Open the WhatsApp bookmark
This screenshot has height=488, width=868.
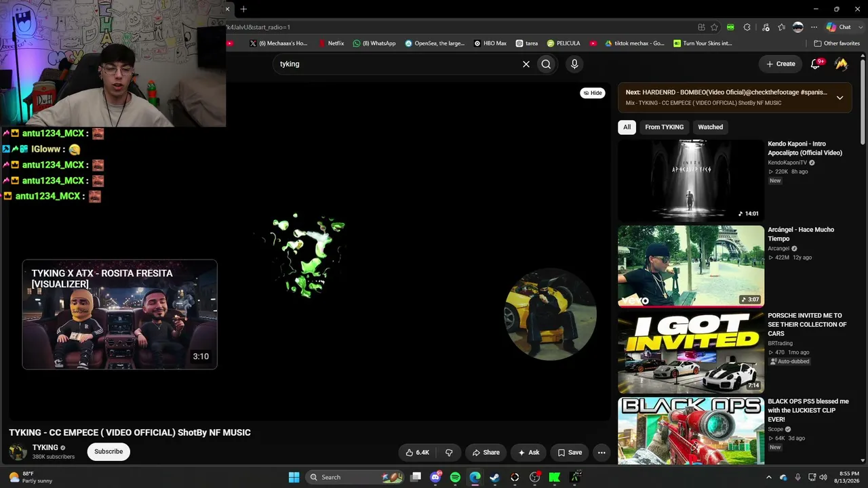point(374,43)
